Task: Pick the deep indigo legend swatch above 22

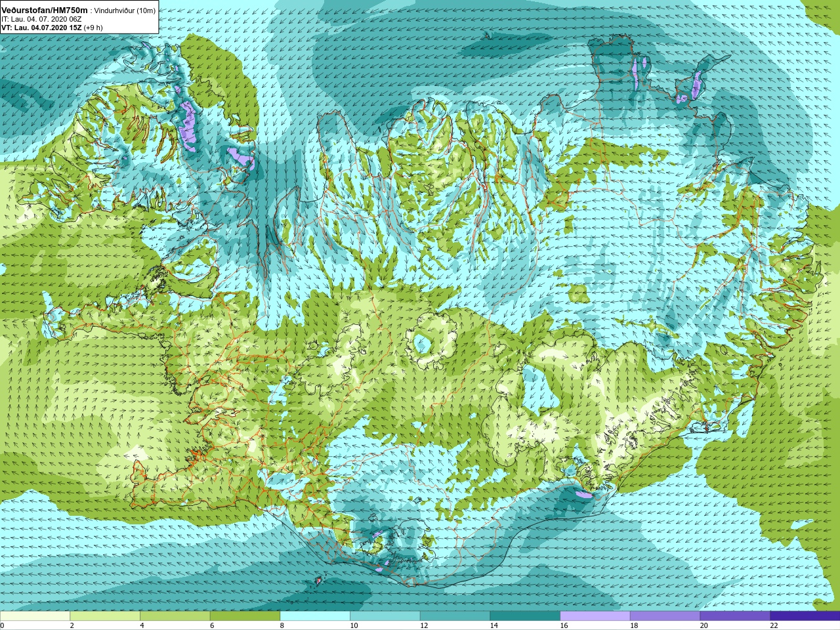Action: tap(805, 616)
